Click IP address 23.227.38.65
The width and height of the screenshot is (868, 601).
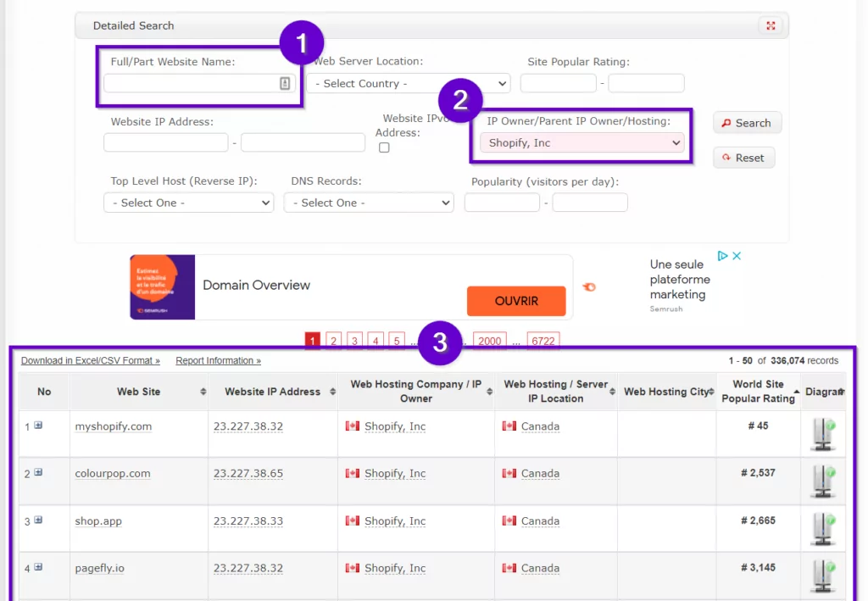click(248, 473)
